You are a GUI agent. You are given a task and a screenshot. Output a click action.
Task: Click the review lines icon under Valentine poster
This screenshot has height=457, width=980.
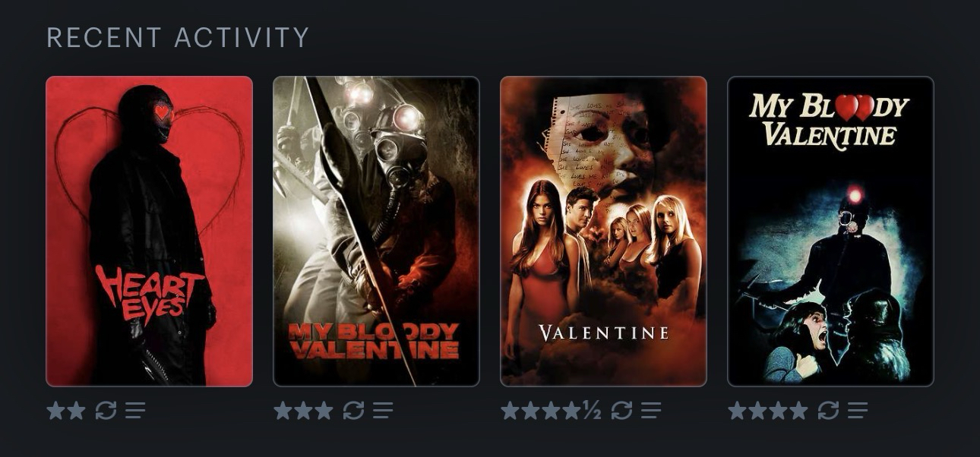[651, 411]
